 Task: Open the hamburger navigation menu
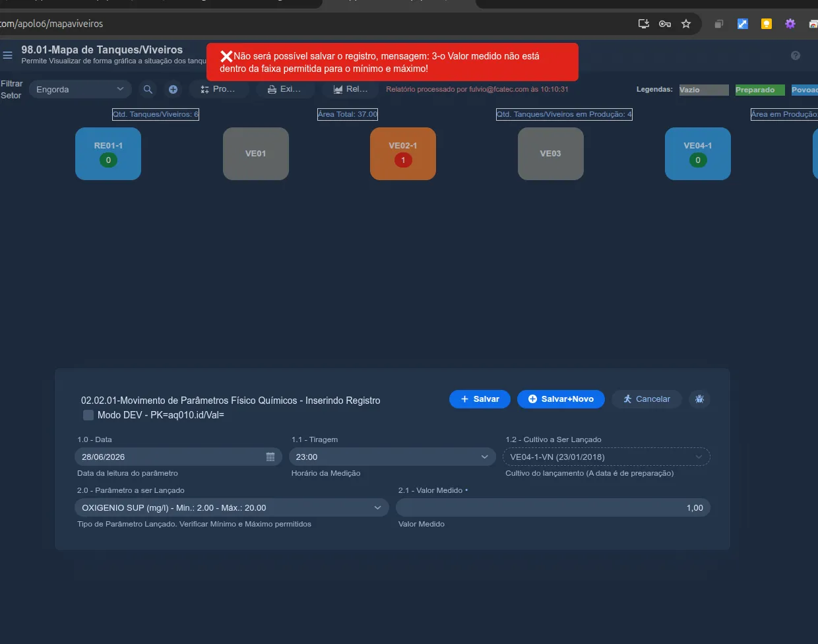point(7,55)
